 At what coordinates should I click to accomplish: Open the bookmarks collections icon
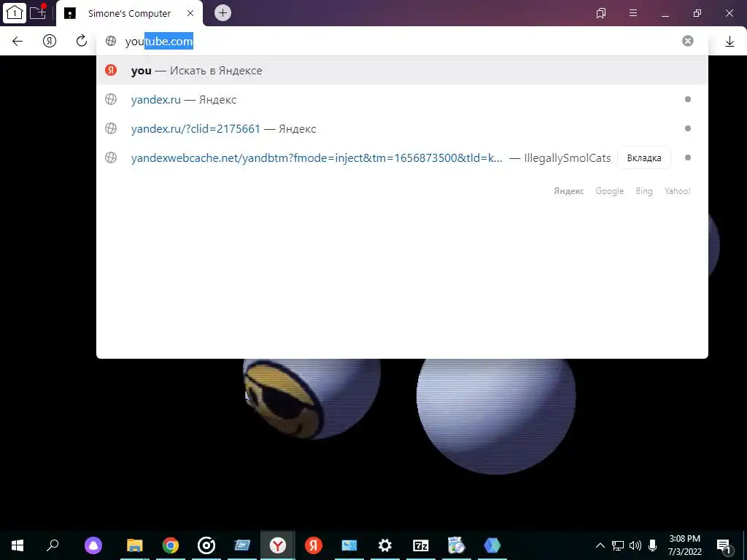click(601, 13)
